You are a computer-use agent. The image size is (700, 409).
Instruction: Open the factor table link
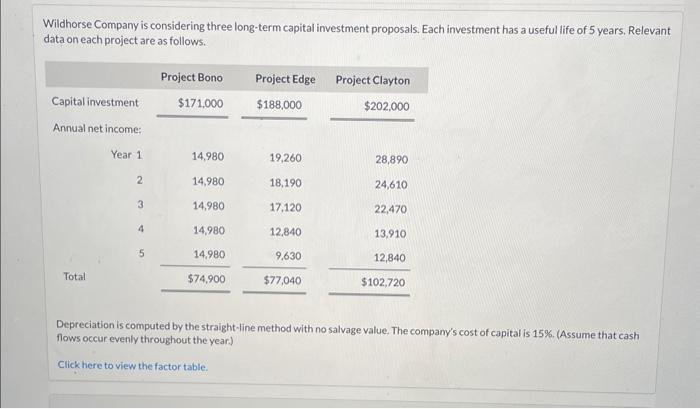(133, 366)
